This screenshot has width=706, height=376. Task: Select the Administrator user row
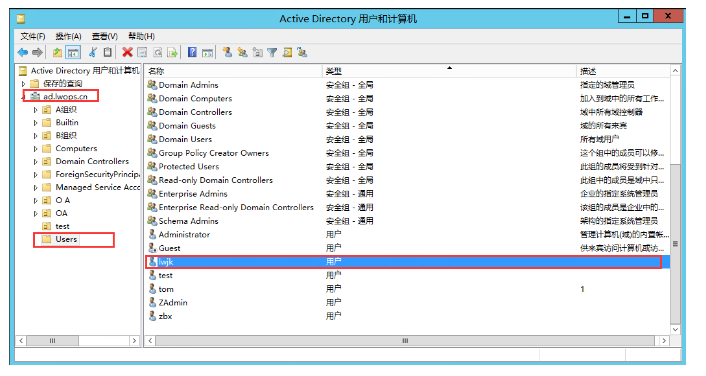coord(407,235)
